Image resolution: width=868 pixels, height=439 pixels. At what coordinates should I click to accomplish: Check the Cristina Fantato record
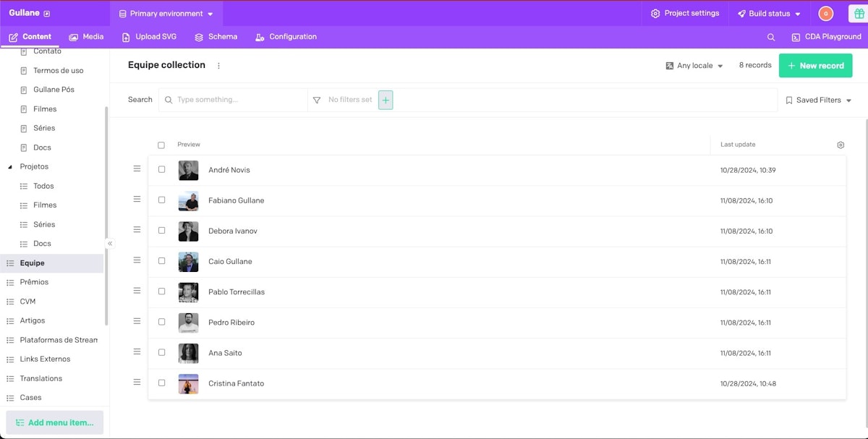tap(161, 383)
